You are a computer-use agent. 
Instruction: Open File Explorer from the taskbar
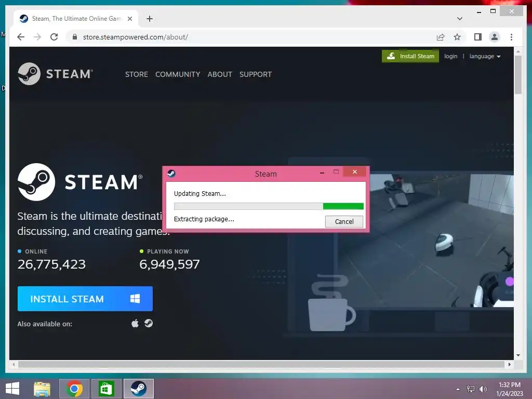coord(42,389)
